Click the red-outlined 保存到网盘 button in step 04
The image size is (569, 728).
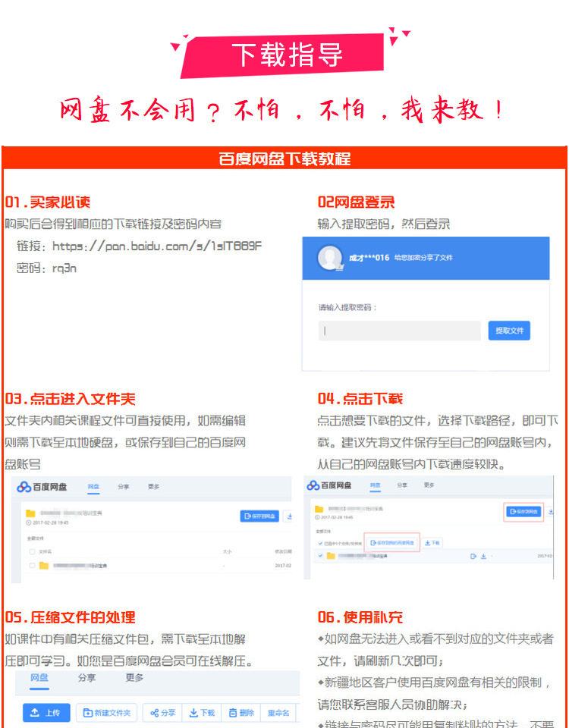pos(523,512)
